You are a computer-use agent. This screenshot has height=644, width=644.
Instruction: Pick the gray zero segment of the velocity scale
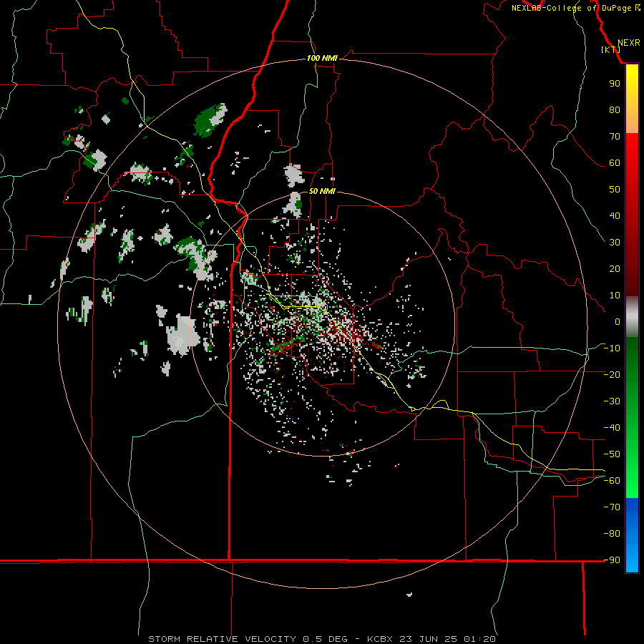(x=632, y=317)
